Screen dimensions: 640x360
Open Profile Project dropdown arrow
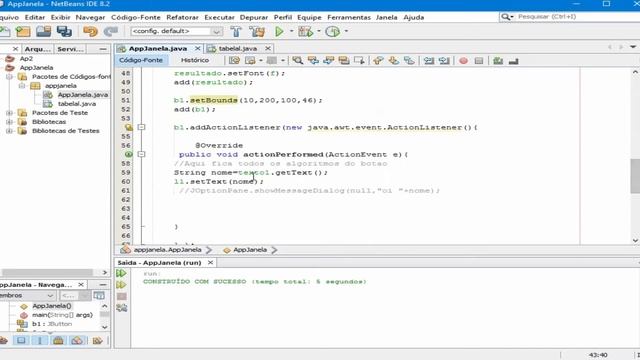pos(346,31)
